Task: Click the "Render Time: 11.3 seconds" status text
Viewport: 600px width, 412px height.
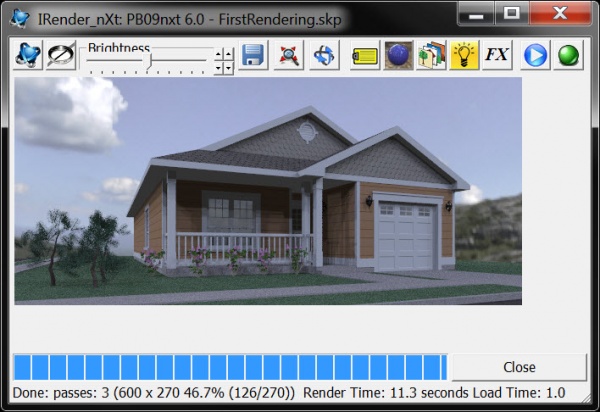Action: [386, 393]
